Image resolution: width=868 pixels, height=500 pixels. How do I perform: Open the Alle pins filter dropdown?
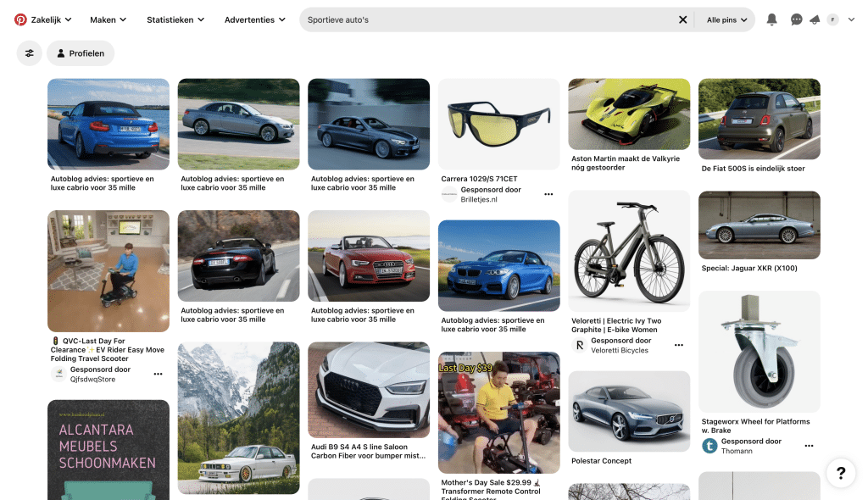click(x=726, y=20)
